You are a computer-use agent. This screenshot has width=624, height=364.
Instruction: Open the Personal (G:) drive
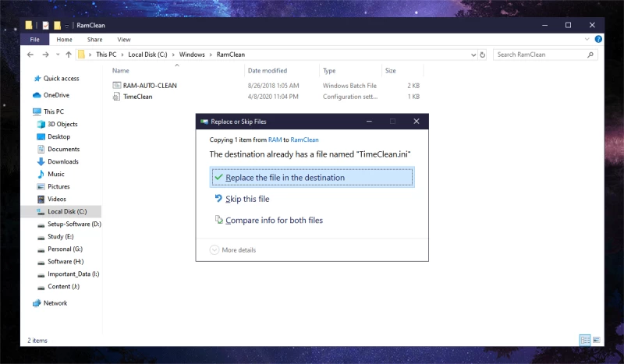(x=65, y=249)
